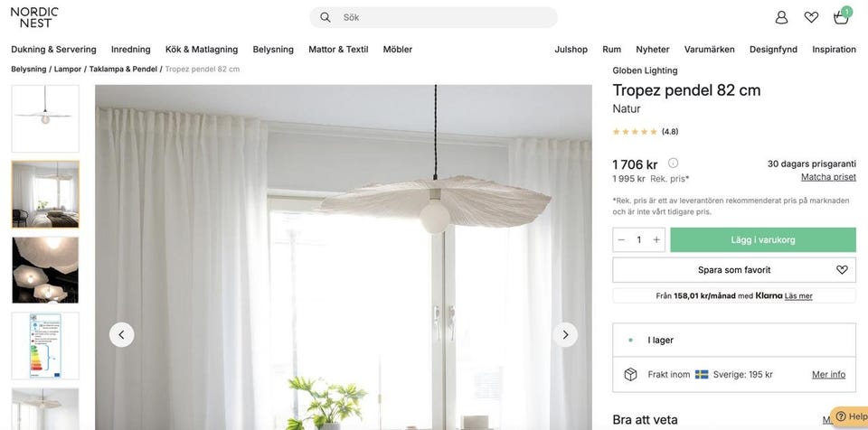Click Klarna Läs mer link
Viewport: 868px width, 430px height.
(798, 296)
